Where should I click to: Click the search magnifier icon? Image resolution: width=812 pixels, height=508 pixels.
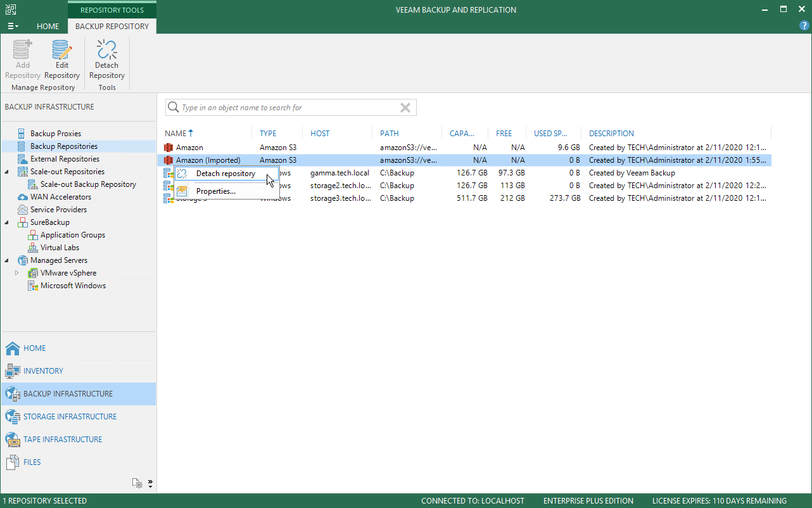(x=173, y=108)
